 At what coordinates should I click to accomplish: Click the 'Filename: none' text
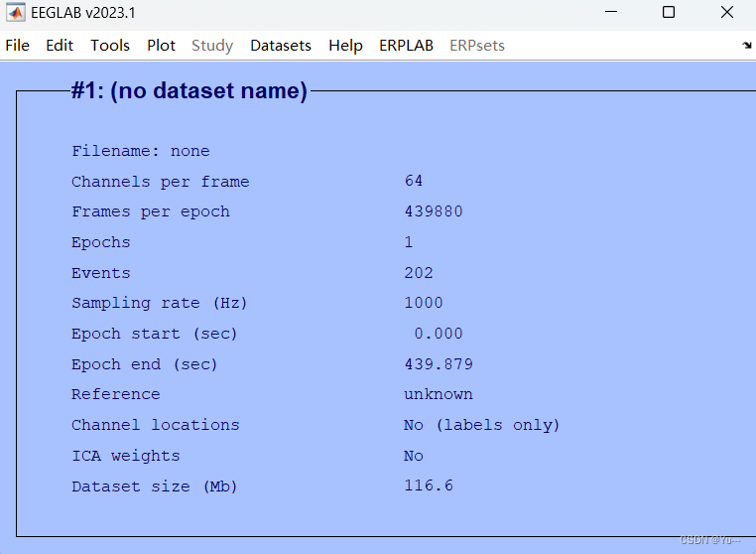coord(141,151)
